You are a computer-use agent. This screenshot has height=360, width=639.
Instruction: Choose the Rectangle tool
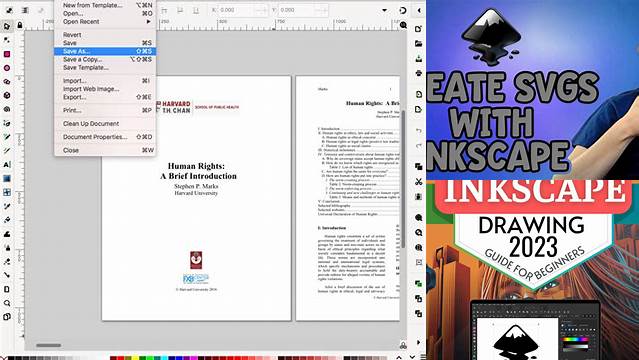(7, 54)
